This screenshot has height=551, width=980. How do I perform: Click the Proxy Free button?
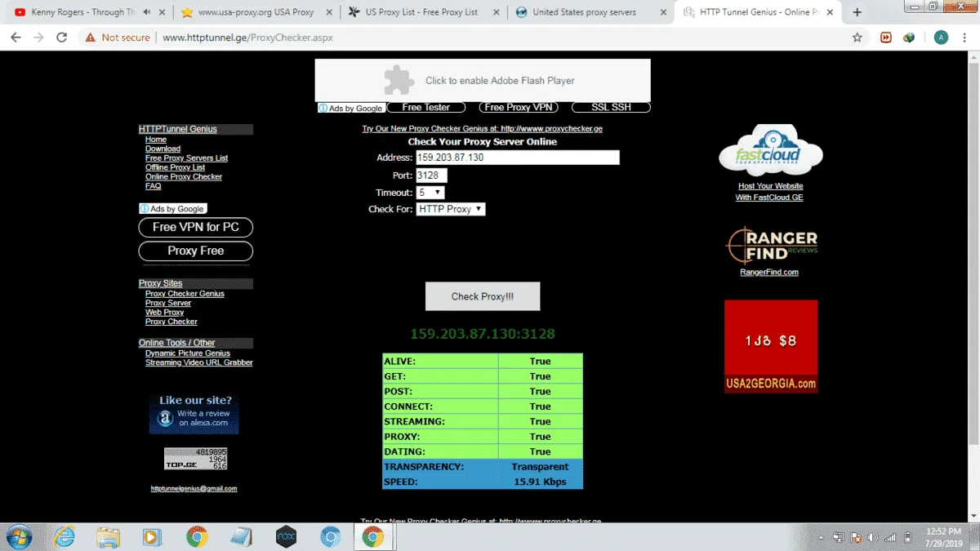(x=196, y=251)
